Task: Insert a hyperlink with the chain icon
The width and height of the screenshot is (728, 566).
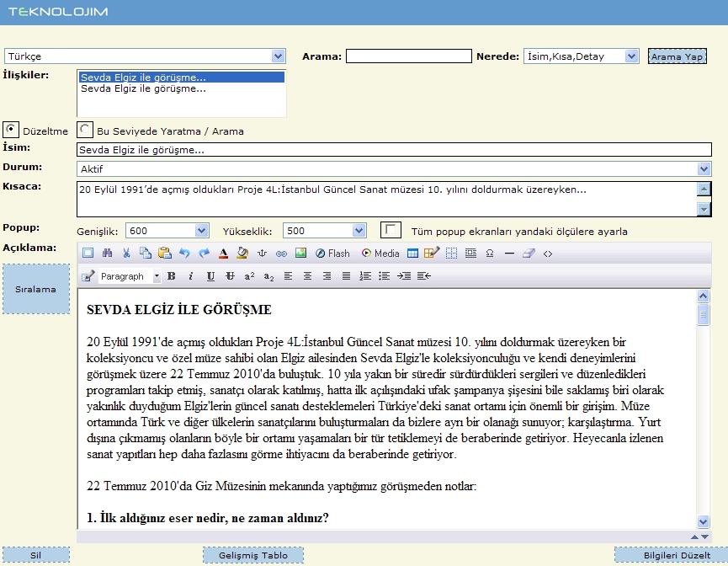Action: 281,254
